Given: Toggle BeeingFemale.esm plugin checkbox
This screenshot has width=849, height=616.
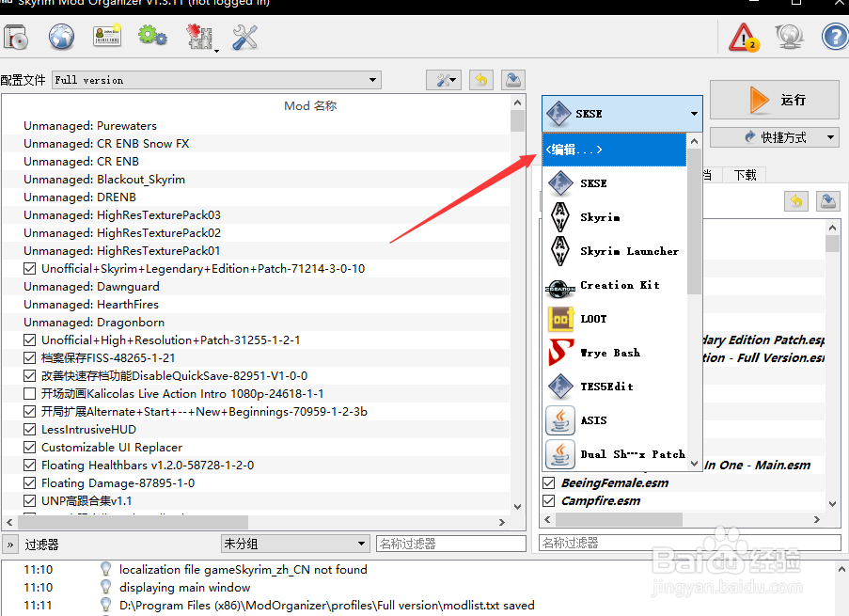Looking at the screenshot, I should (x=548, y=482).
